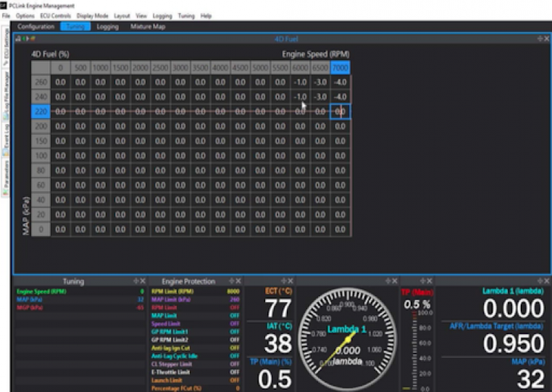Open the Parameters side tab
This screenshot has height=392, width=552.
pyautogui.click(x=6, y=178)
